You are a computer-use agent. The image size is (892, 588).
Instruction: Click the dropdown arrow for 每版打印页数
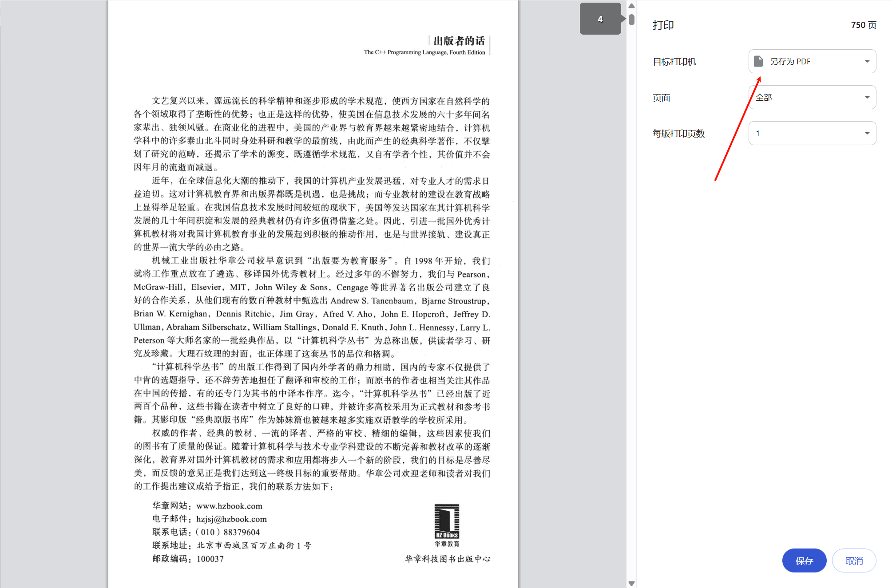pos(866,133)
